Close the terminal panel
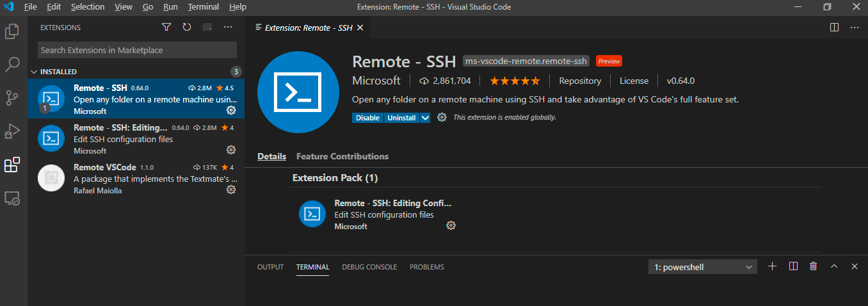The image size is (868, 306). coord(855,266)
